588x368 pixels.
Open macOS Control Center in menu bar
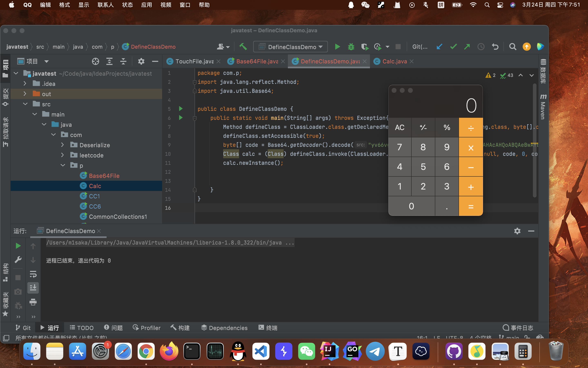click(500, 5)
